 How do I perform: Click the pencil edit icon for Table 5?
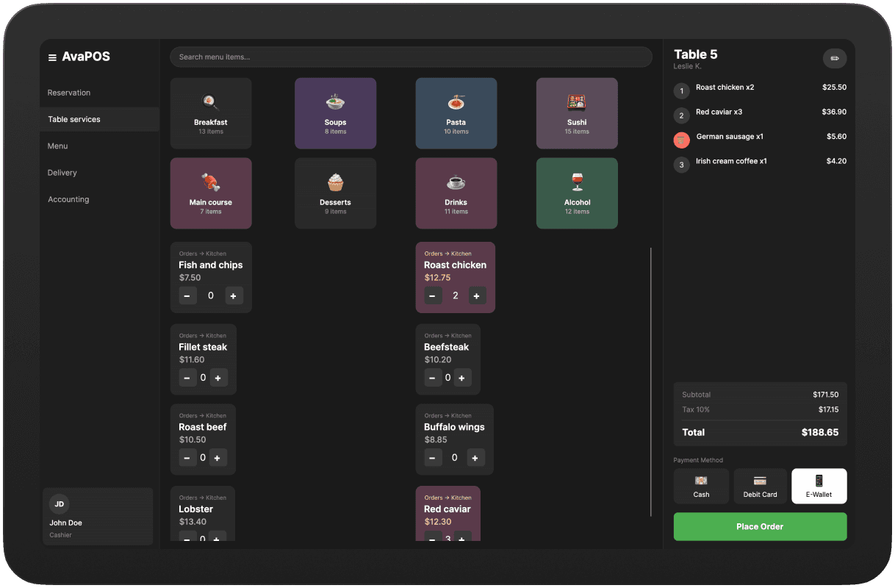click(834, 59)
